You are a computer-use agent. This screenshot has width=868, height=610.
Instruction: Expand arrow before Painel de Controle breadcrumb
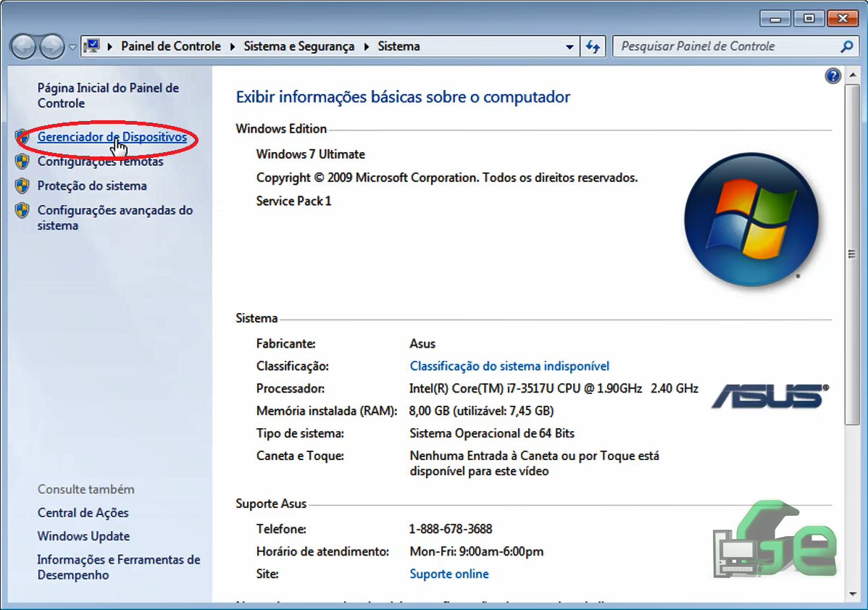(109, 46)
